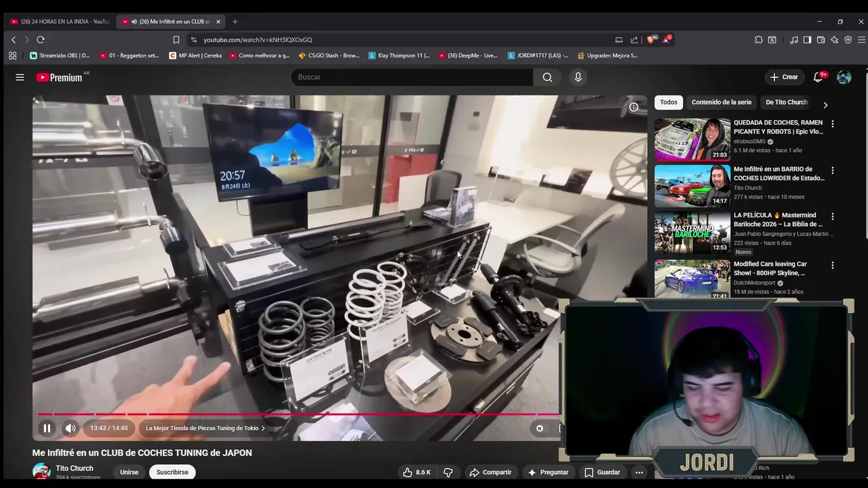This screenshot has width=868, height=488.
Task: Open Tito Church channel name link
Action: point(75,468)
